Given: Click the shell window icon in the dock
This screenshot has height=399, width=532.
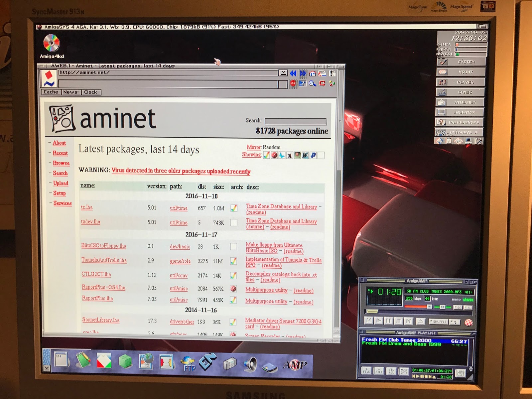Looking at the screenshot, I should pyautogui.click(x=62, y=359).
